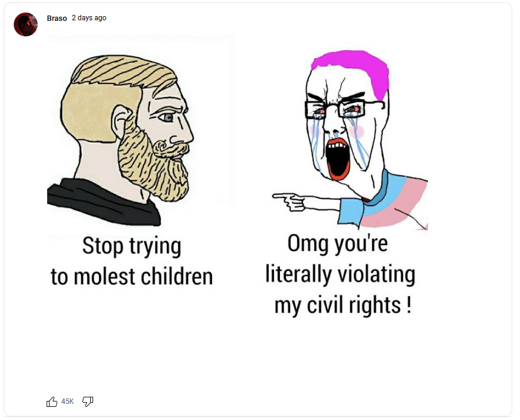520x420 pixels.
Task: Open the right pink-haired character image
Action: click(350, 140)
